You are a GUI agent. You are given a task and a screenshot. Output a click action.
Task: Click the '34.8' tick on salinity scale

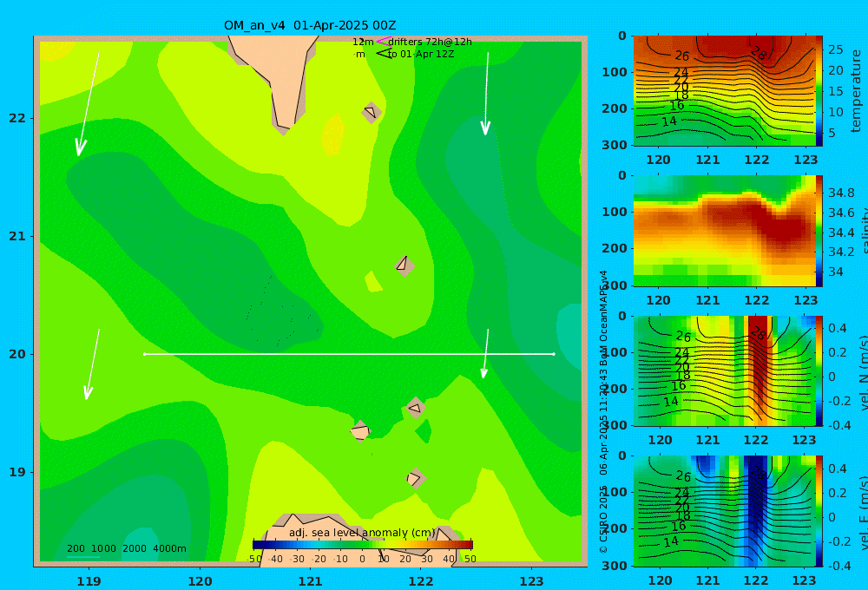click(x=841, y=193)
